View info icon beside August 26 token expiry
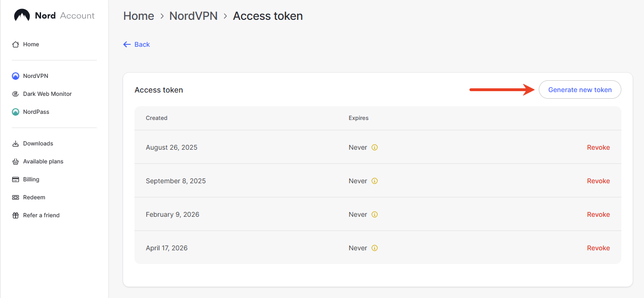Screen dimensions: 644x298 374,147
